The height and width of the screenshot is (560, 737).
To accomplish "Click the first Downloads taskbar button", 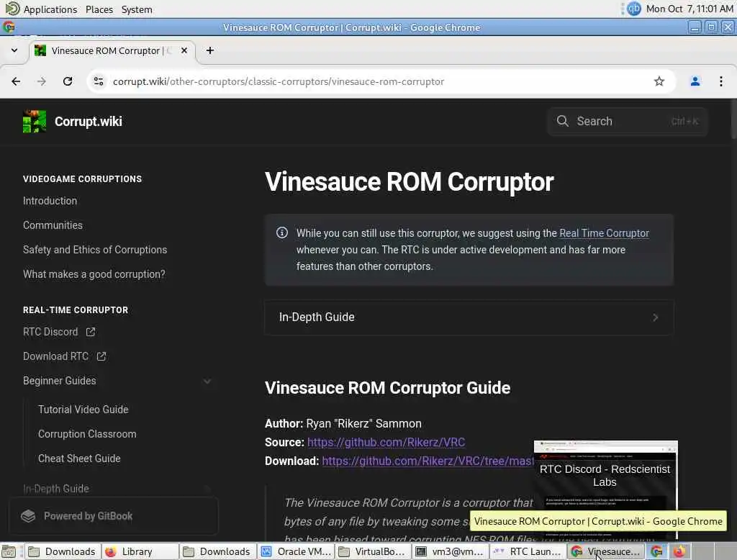I will (63, 551).
